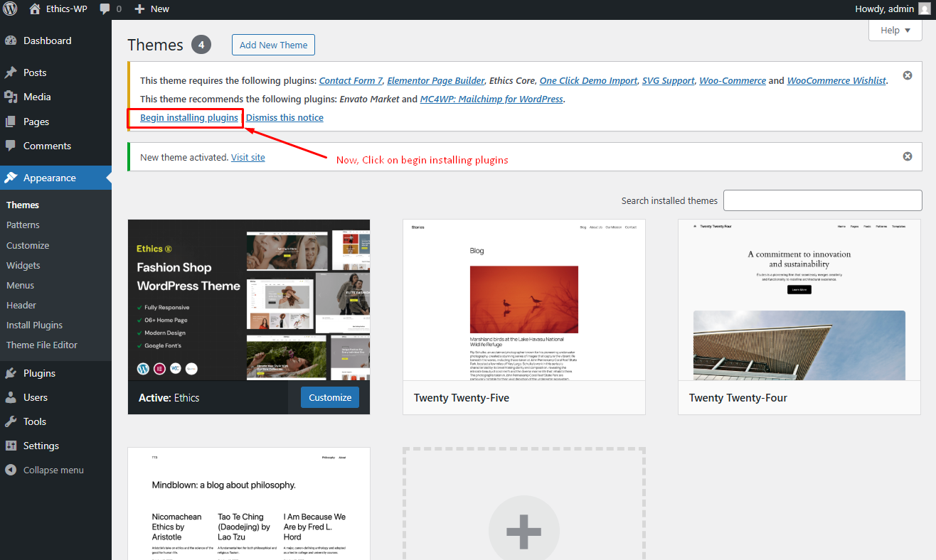Image resolution: width=936 pixels, height=560 pixels.
Task: Open the SVG Support plugin link
Action: [x=668, y=80]
